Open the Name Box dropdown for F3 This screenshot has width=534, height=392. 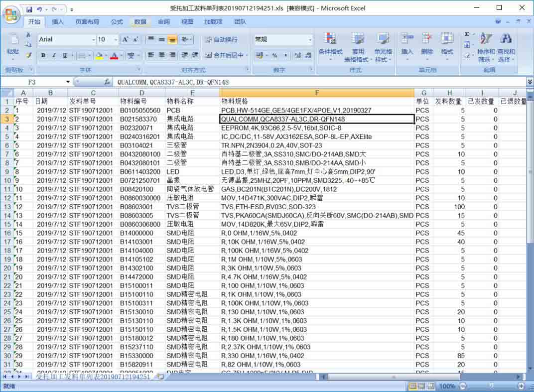68,82
